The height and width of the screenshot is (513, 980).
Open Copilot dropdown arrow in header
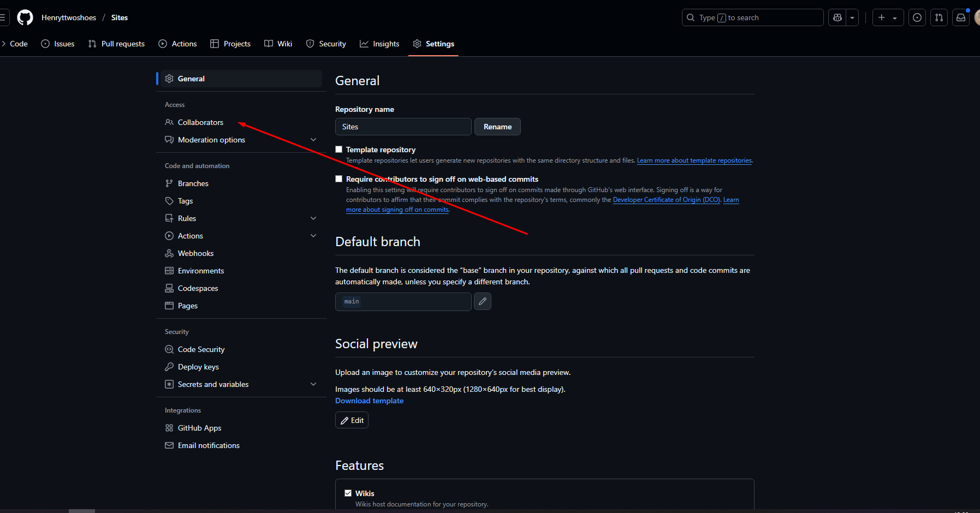click(852, 17)
